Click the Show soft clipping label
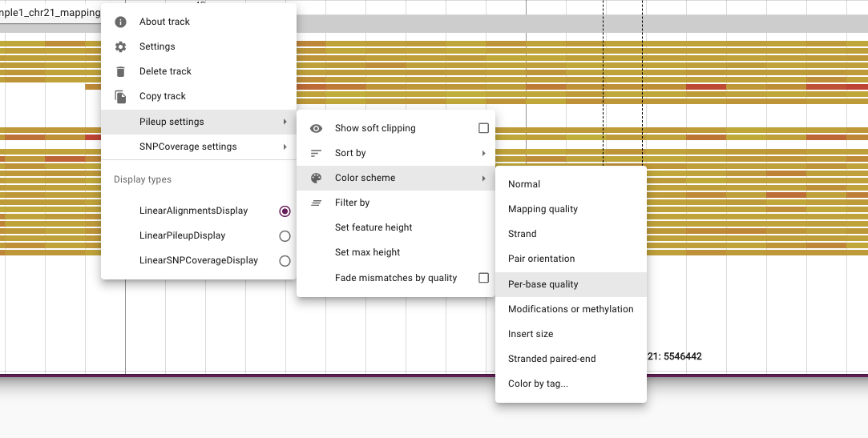 point(375,128)
